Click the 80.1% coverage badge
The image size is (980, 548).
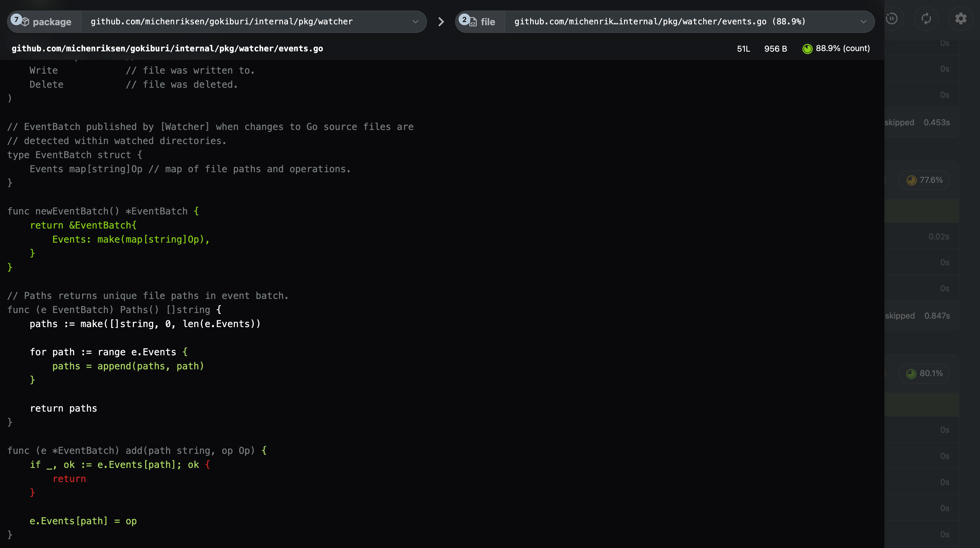point(924,373)
